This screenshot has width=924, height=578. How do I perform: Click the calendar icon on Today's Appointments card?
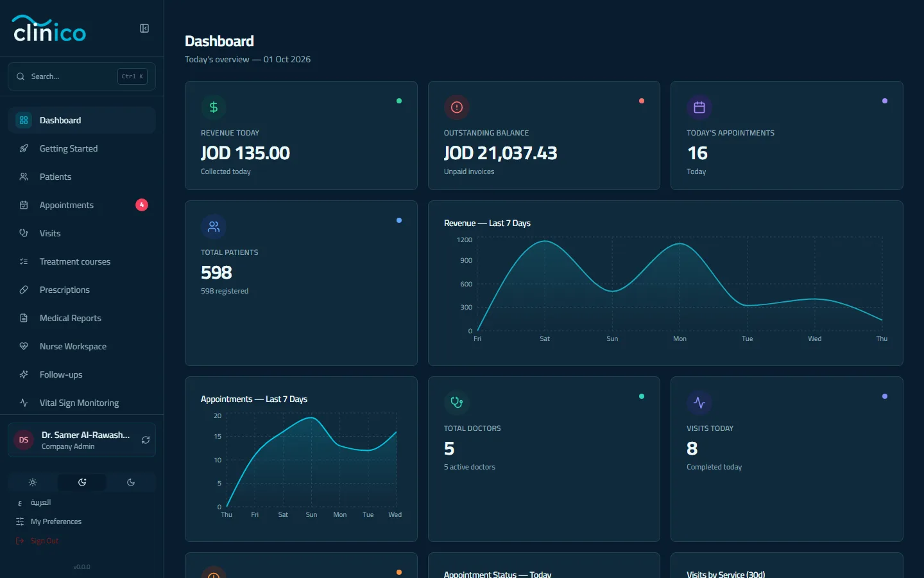[x=699, y=107]
